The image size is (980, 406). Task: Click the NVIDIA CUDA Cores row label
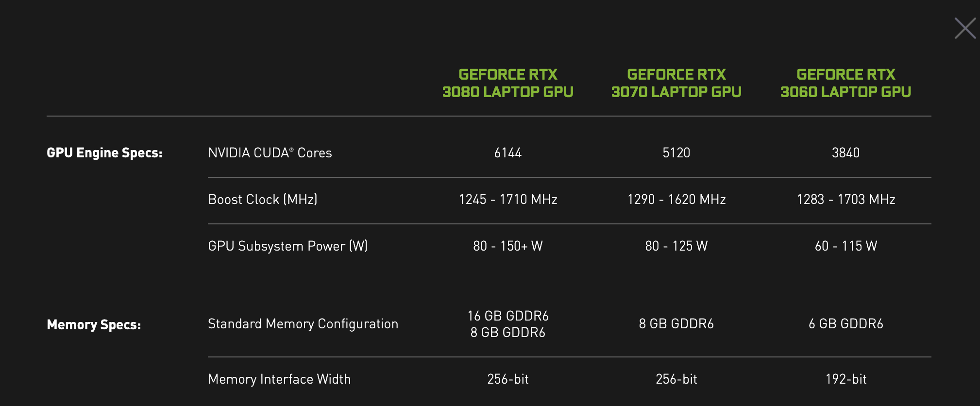click(270, 153)
